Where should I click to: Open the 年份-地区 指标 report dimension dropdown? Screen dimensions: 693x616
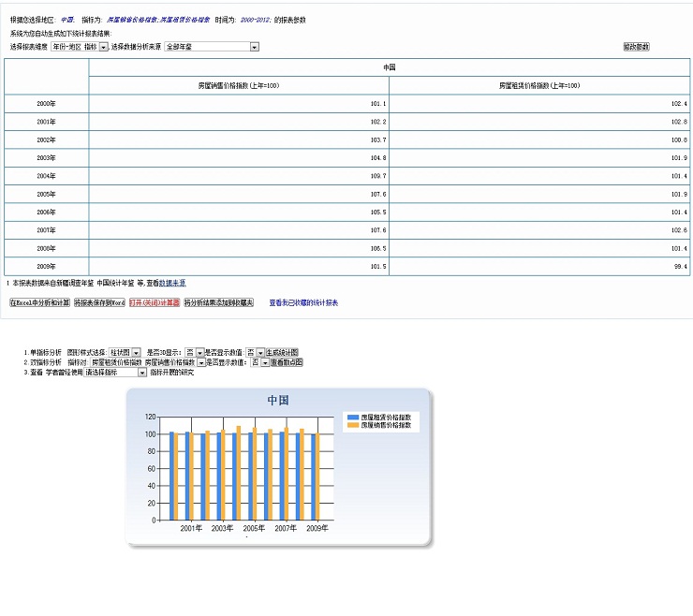[103, 46]
